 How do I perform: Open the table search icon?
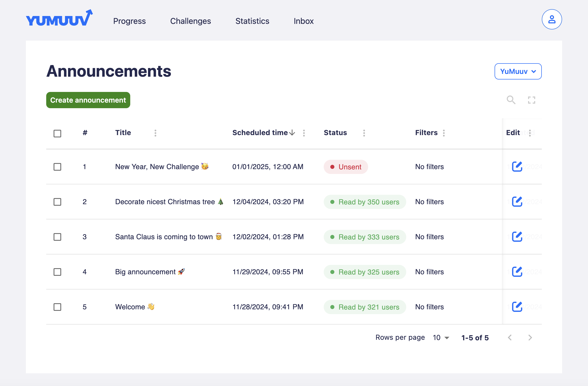click(511, 100)
